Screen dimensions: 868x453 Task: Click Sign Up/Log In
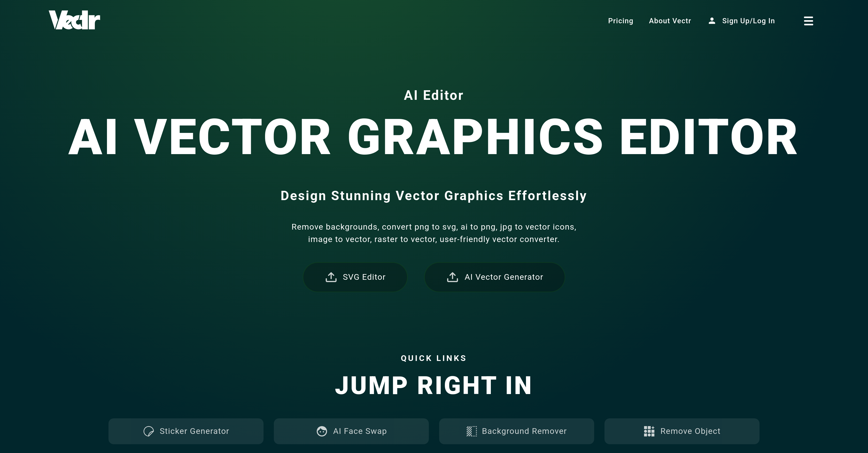point(748,21)
